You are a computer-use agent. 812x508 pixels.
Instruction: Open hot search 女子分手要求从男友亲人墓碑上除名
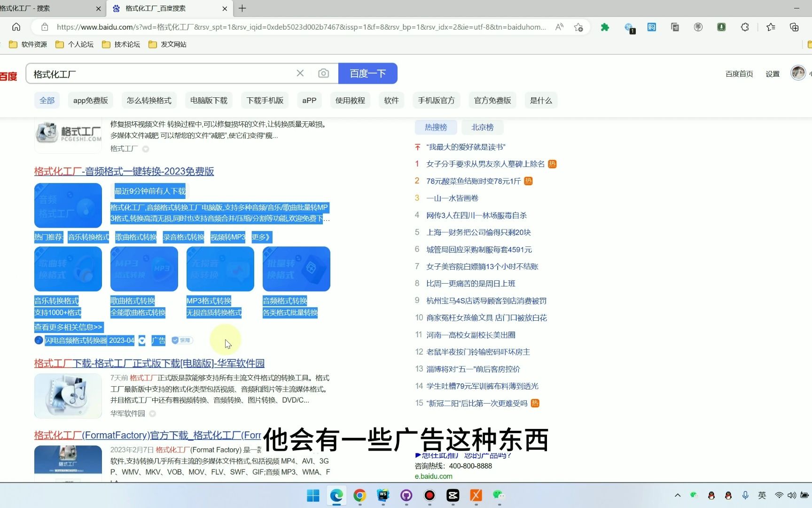tap(485, 164)
